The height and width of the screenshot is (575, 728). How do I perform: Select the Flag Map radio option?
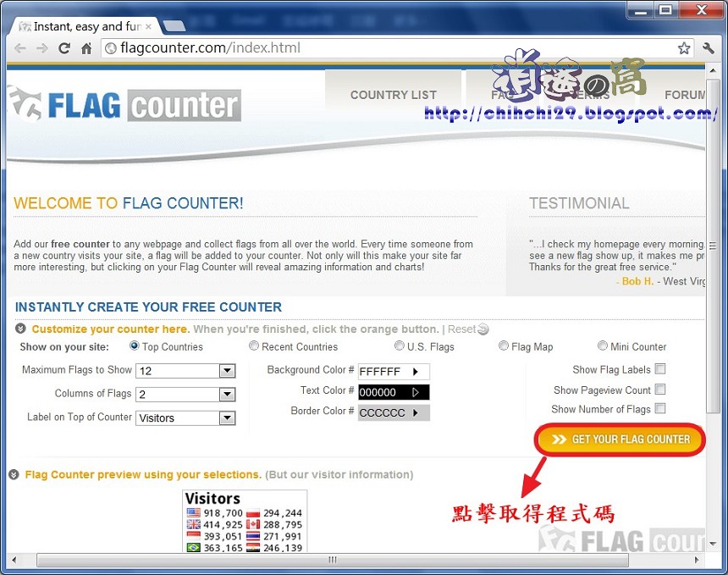coord(504,346)
